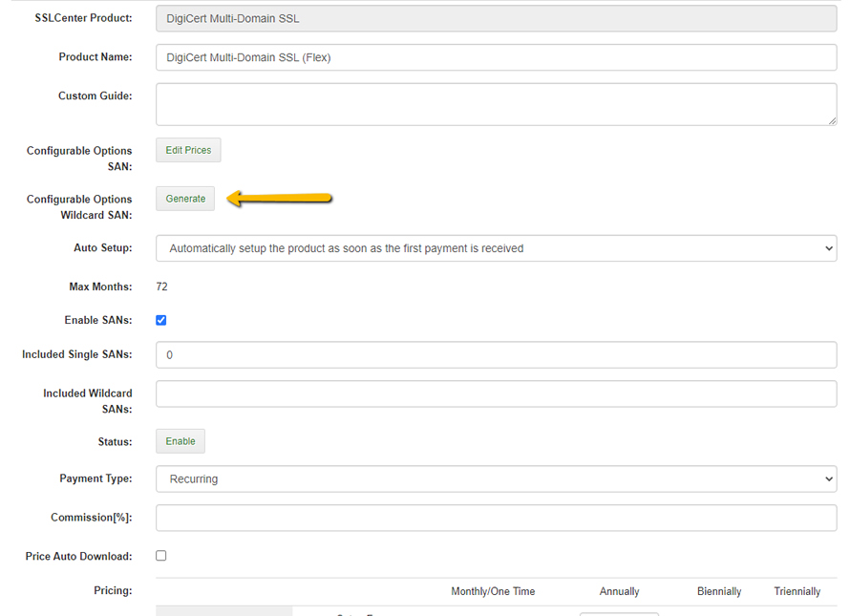Click the Pricing: label
This screenshot has width=850, height=616.
click(113, 590)
